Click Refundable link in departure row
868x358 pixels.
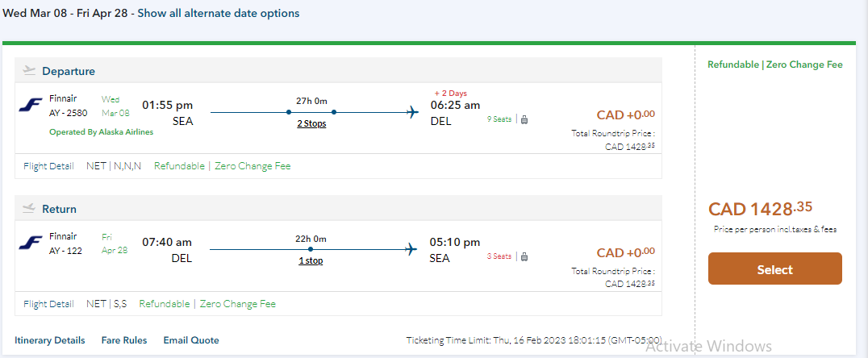[x=179, y=166]
